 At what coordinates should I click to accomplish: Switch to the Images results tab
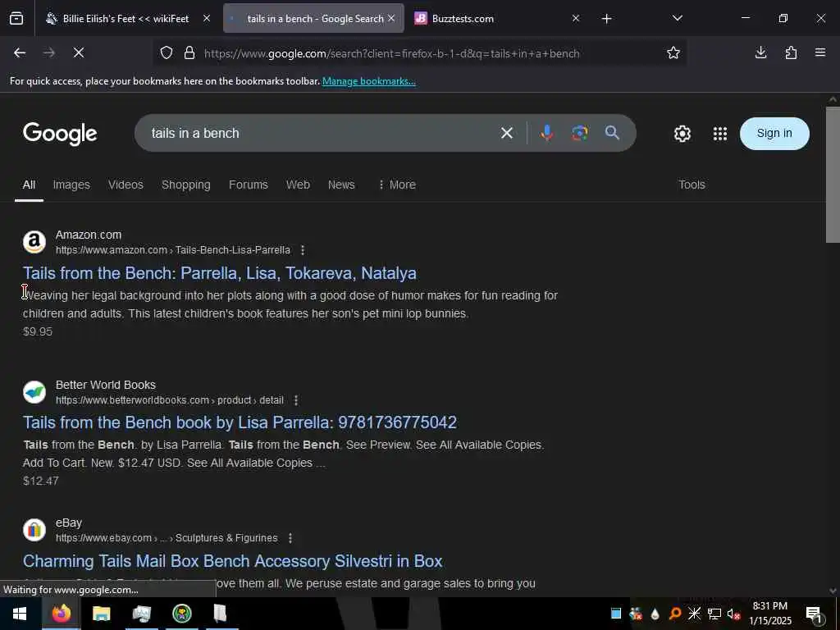tap(71, 185)
